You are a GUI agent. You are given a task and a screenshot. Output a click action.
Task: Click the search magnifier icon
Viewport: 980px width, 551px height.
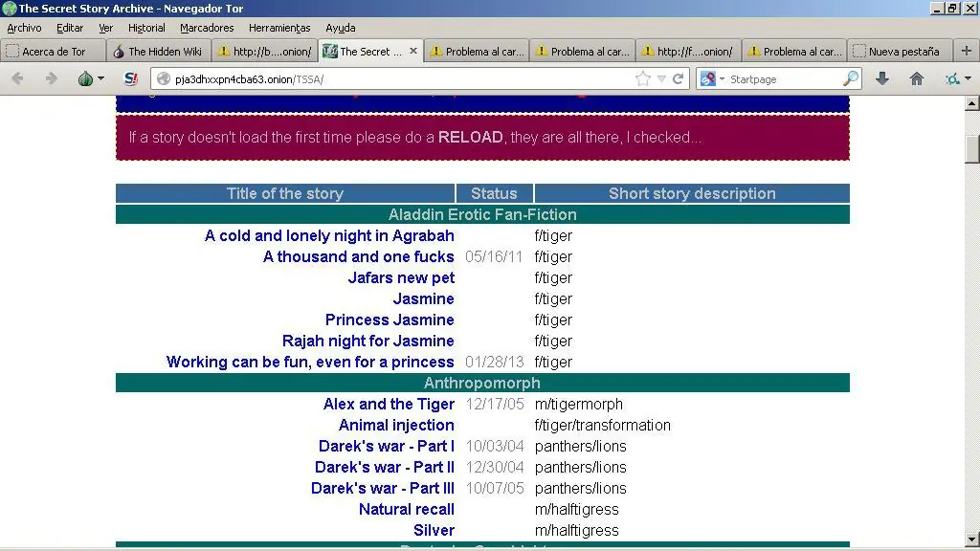851,78
